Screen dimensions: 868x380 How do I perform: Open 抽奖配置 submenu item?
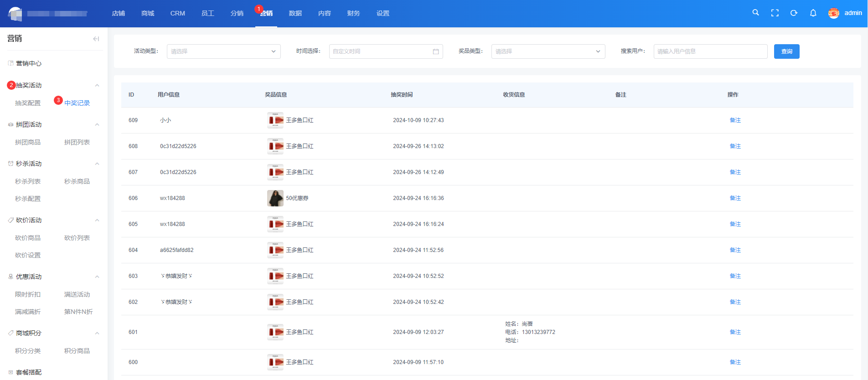point(28,103)
